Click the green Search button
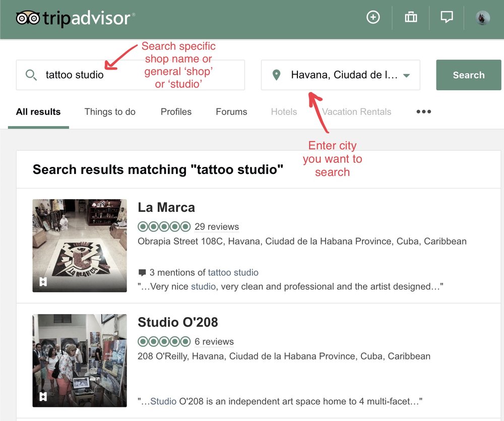The height and width of the screenshot is (421, 504). tap(468, 75)
